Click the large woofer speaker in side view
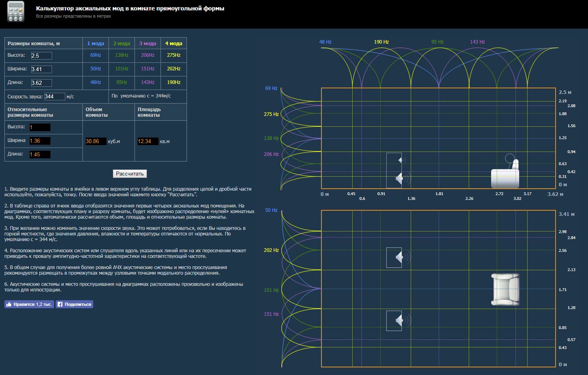Image resolution: width=588 pixels, height=375 pixels. click(402, 179)
